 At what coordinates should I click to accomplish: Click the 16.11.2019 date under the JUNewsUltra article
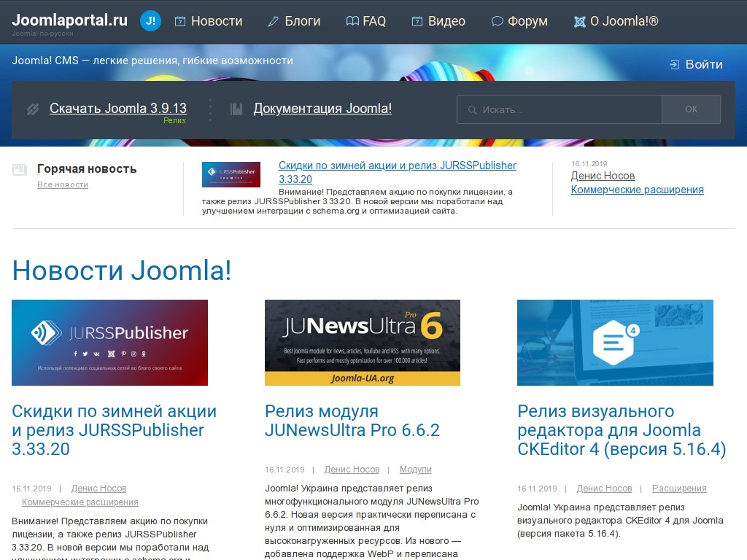click(285, 470)
